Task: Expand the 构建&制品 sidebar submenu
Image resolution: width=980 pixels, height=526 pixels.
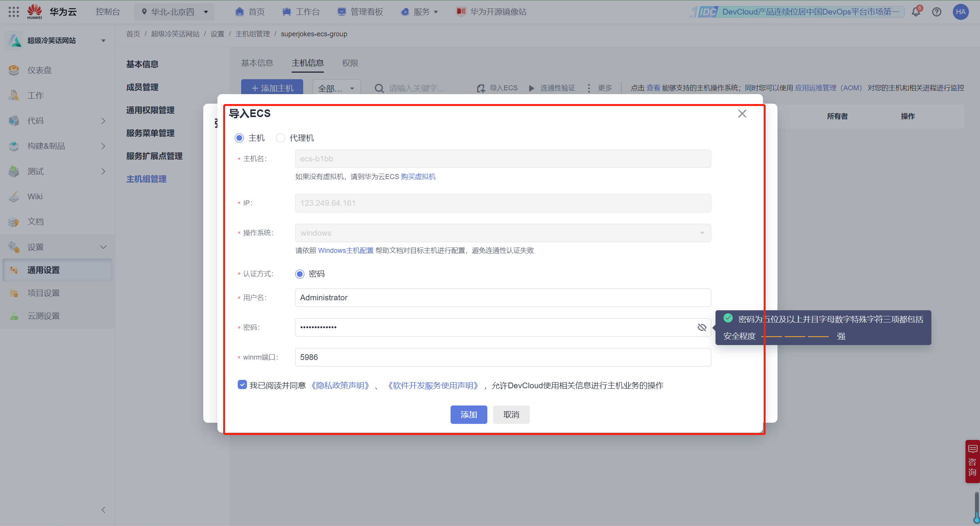Action: pos(103,146)
